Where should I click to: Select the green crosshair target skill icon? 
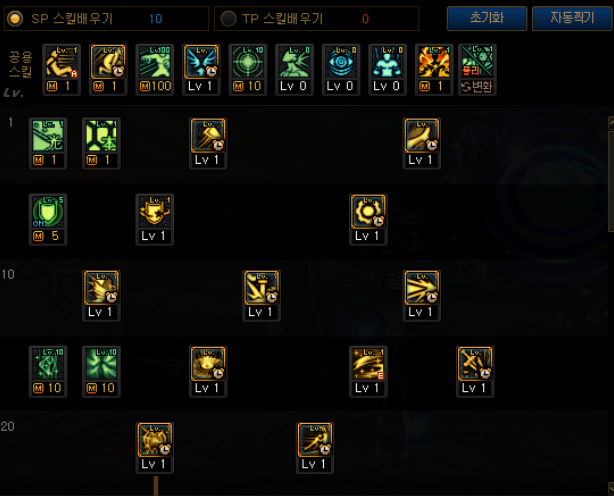coord(248,70)
